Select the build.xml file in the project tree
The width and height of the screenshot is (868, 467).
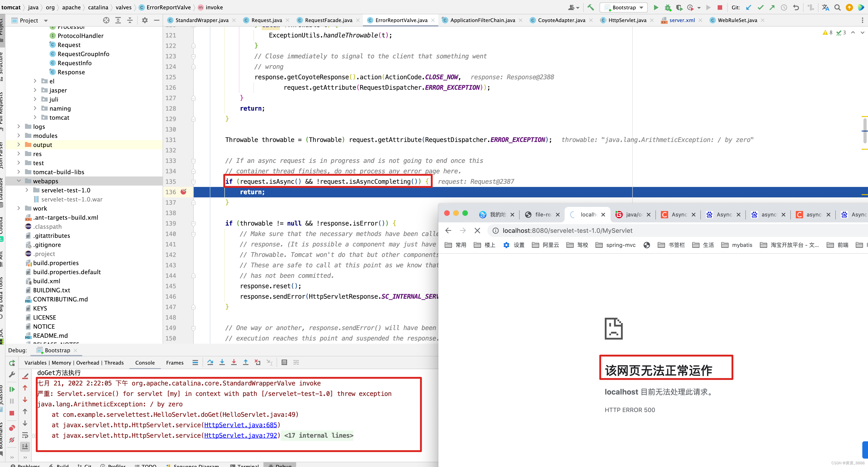[x=47, y=281]
